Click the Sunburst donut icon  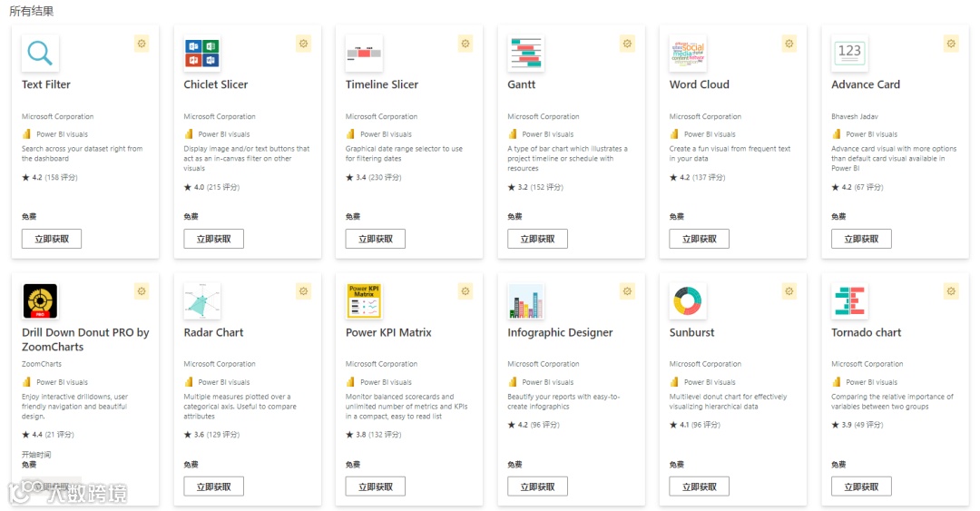688,300
